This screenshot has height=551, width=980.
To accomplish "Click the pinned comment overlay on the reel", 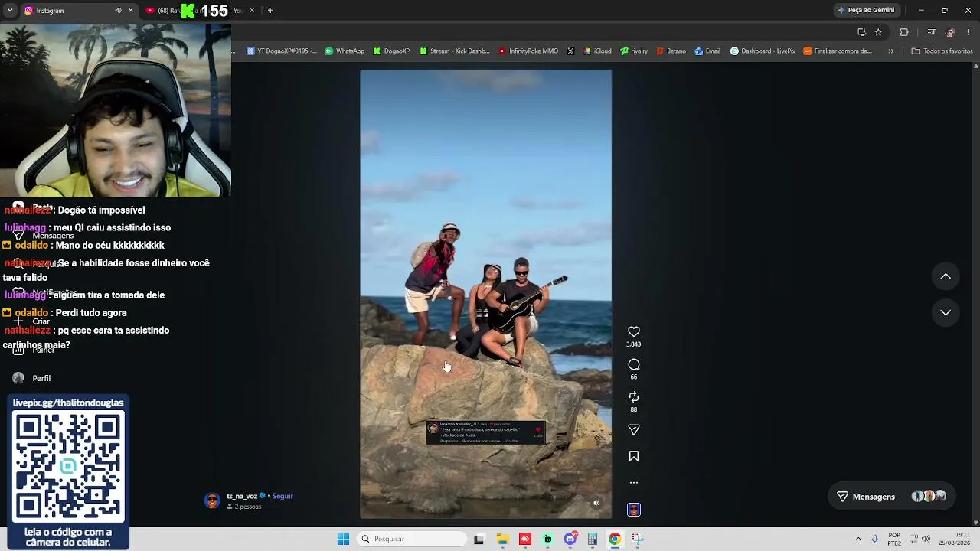I will pyautogui.click(x=485, y=432).
